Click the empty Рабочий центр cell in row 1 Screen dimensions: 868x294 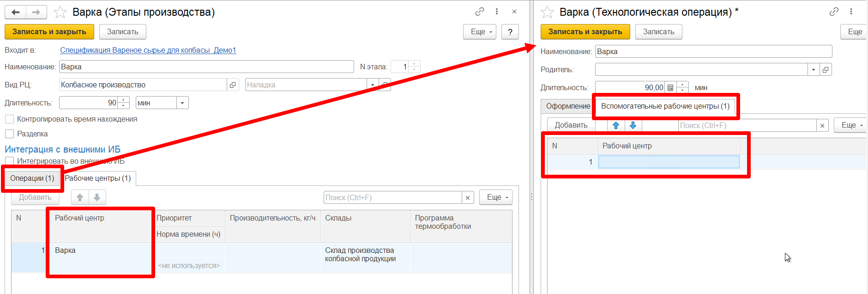(x=669, y=162)
